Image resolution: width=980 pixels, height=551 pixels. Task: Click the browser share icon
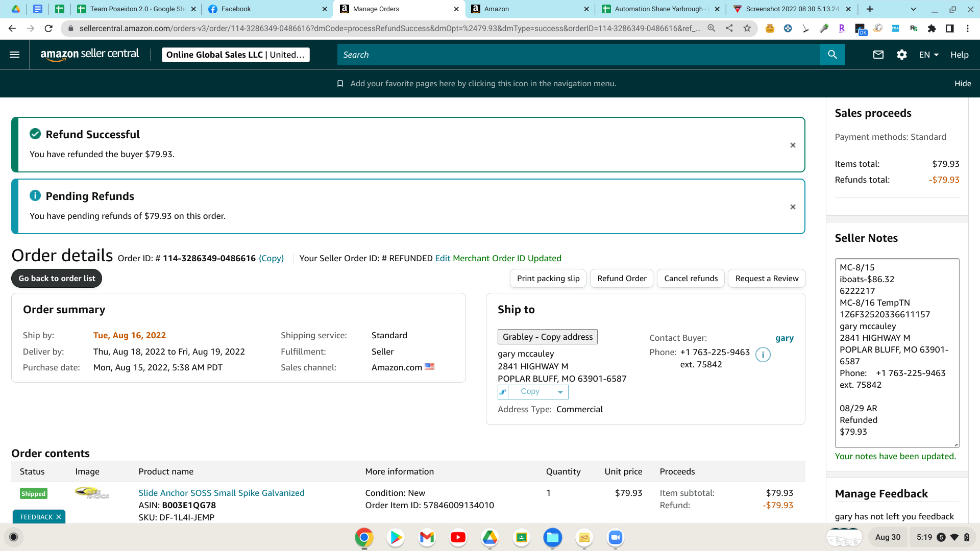point(729,29)
